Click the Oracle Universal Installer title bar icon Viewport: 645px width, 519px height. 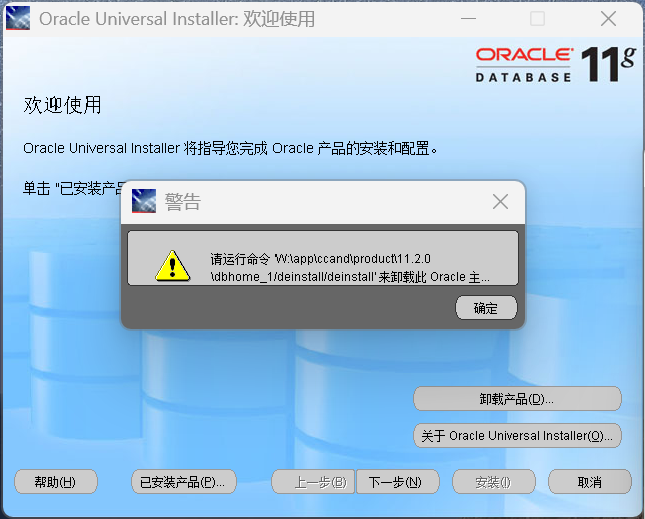[18, 18]
